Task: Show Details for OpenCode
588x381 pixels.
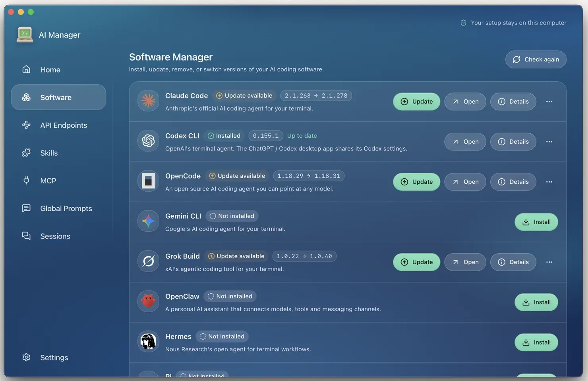Action: click(x=513, y=182)
